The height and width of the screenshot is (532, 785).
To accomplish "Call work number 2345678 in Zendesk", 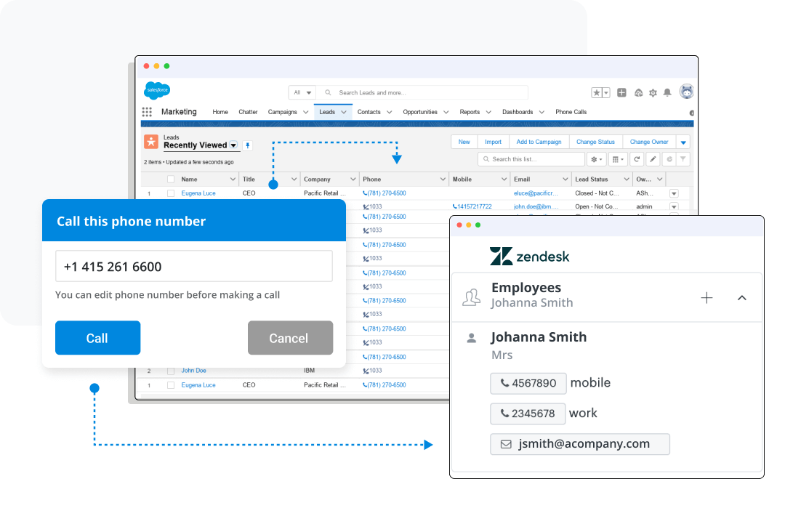I will point(528,414).
